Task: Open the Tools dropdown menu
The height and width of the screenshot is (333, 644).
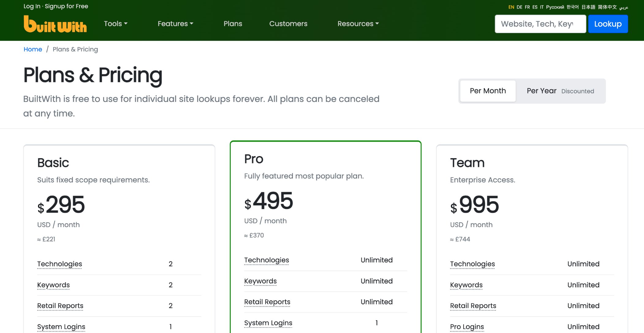Action: (116, 24)
